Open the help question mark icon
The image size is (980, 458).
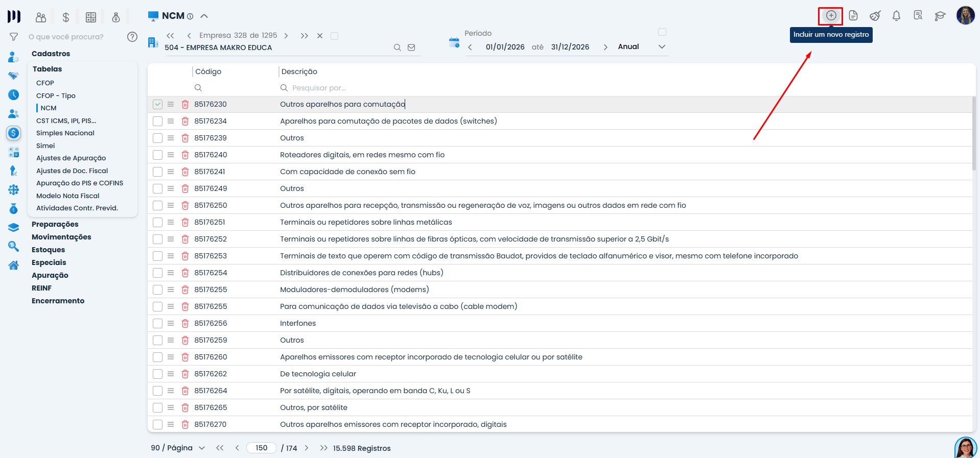click(132, 37)
